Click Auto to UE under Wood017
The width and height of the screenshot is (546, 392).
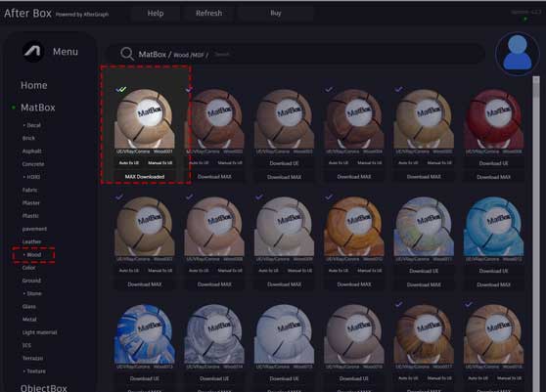click(408, 378)
